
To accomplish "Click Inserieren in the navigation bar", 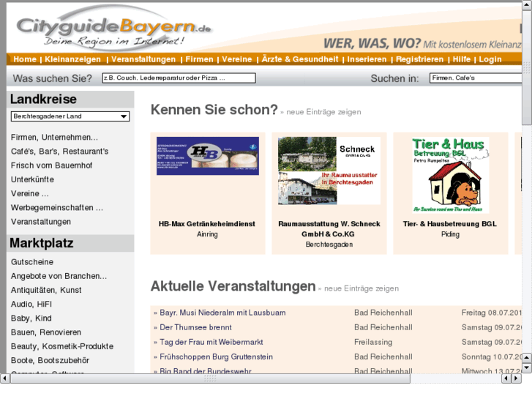I will 367,59.
